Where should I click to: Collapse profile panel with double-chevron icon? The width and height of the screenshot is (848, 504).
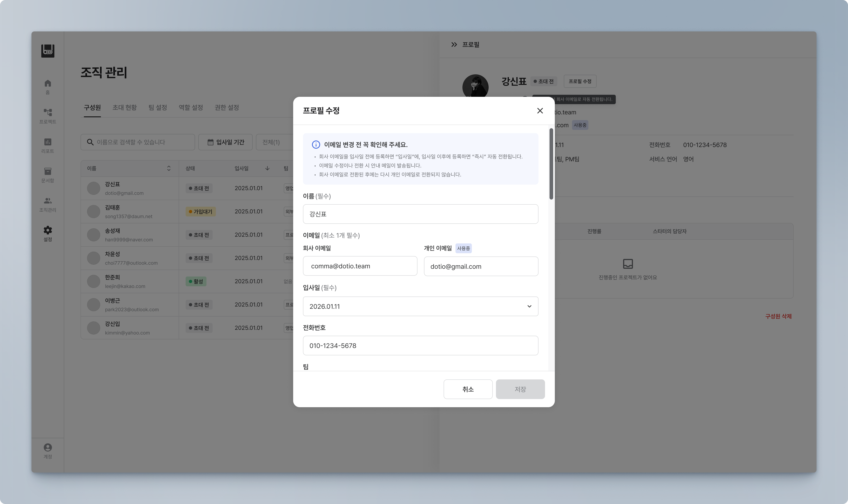(x=454, y=45)
